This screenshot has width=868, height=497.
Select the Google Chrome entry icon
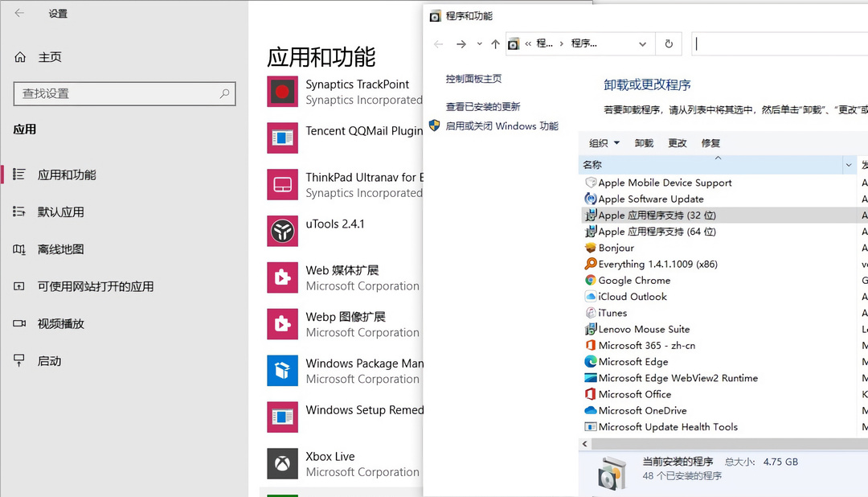coord(589,280)
